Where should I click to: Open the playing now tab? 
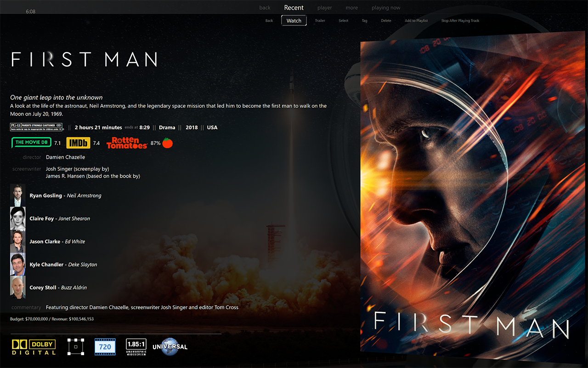point(386,8)
